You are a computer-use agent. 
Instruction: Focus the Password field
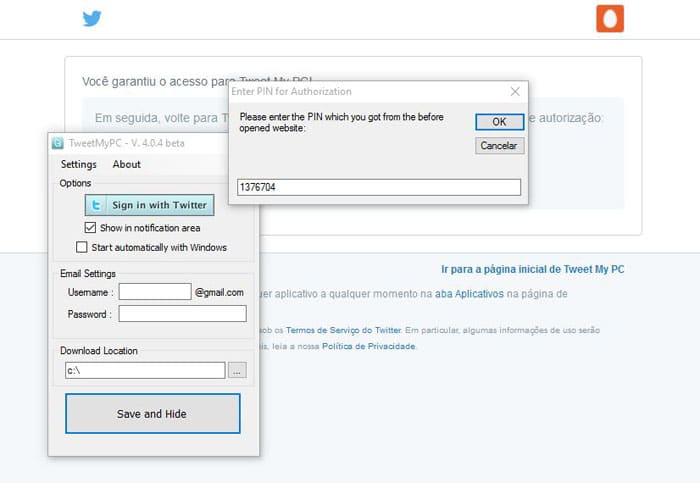[x=183, y=313]
